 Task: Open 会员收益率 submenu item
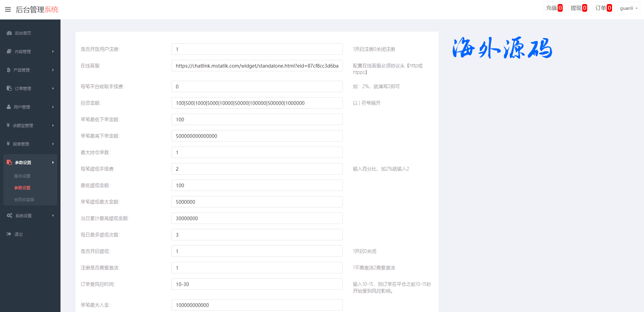tap(24, 200)
